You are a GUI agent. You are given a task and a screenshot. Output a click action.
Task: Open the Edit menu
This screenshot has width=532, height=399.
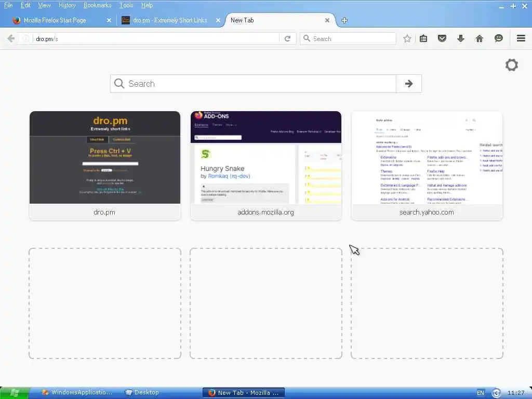[x=25, y=5]
